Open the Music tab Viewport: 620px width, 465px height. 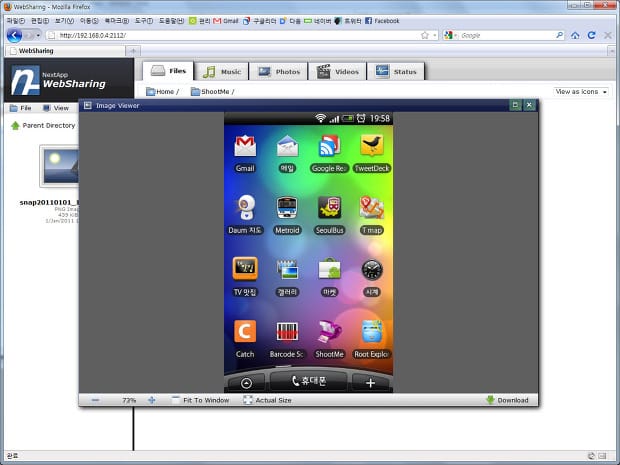[222, 72]
